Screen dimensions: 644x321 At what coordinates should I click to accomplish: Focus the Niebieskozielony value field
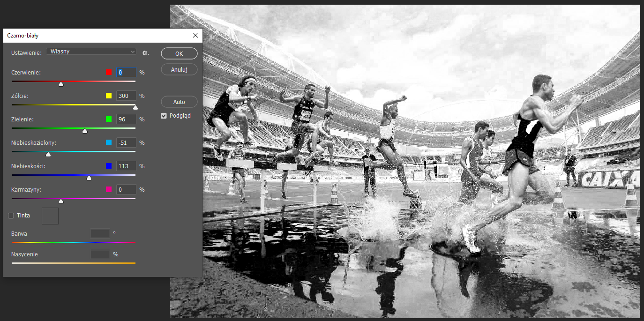126,142
